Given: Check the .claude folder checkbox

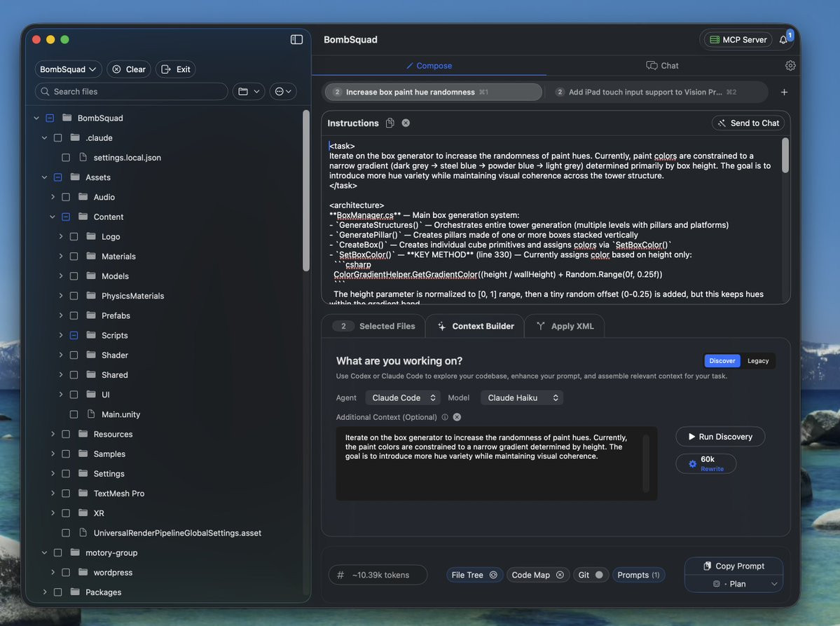Looking at the screenshot, I should [58, 137].
